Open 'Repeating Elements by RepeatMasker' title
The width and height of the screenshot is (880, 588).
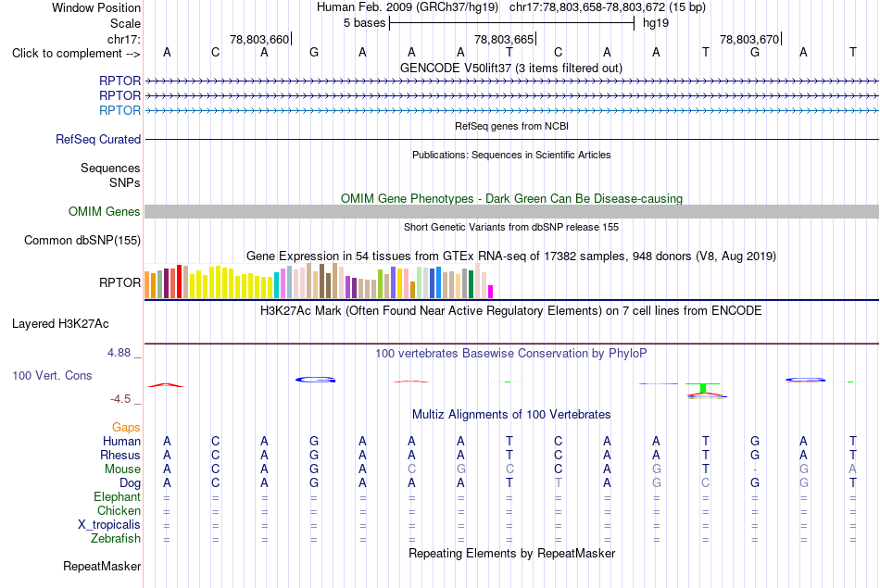click(511, 553)
